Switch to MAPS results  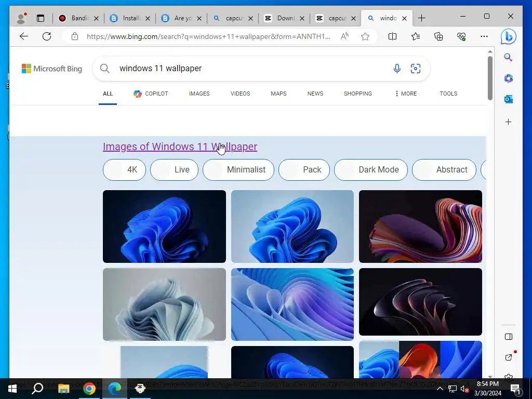pyautogui.click(x=278, y=94)
